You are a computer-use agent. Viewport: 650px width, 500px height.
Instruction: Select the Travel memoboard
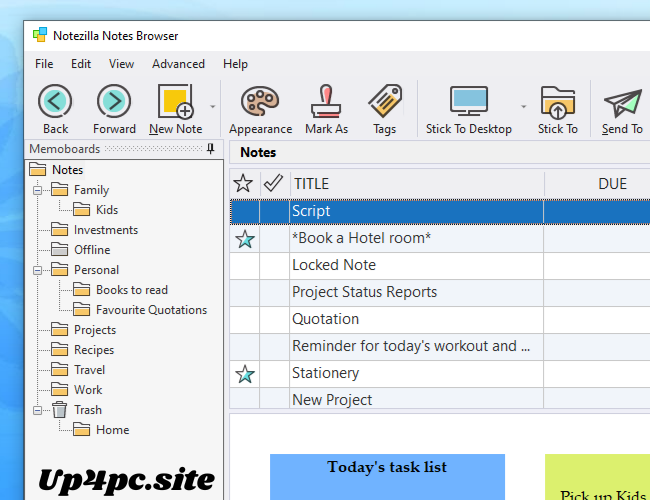tap(90, 369)
